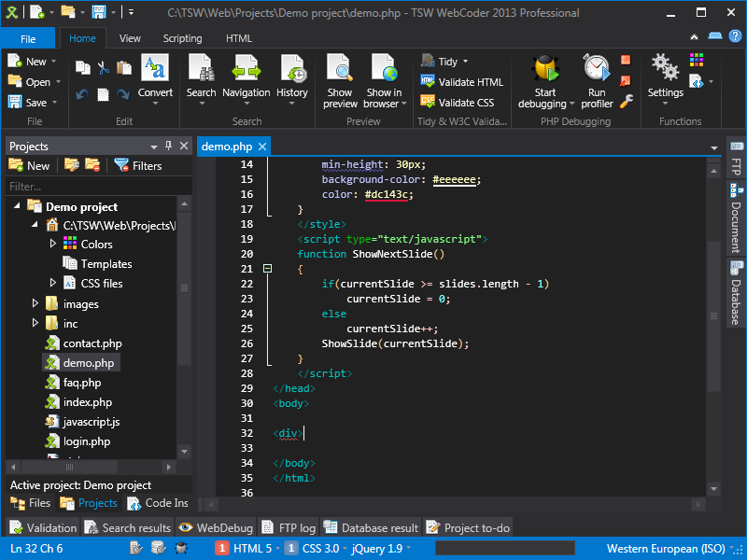This screenshot has height=560, width=747.
Task: Click the Undo arrow icon
Action: (82, 94)
